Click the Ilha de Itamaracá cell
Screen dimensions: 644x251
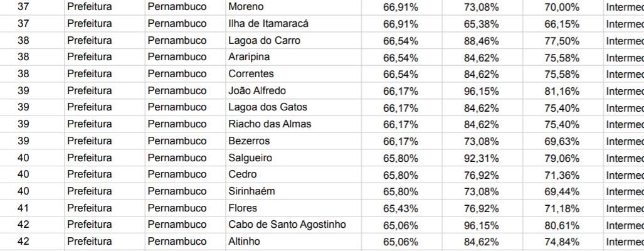[x=293, y=24]
